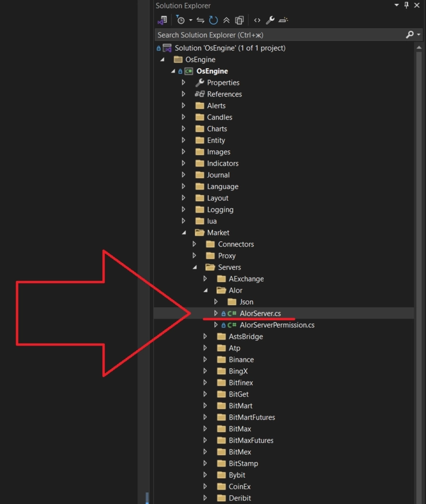
Task: Expand the Json folder under Alor
Action: click(x=216, y=302)
